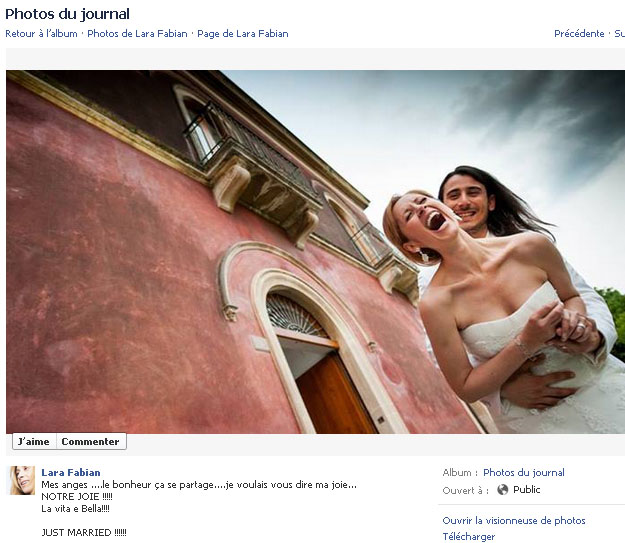The image size is (625, 543).
Task: Open the Photos du journal album link
Action: (x=523, y=473)
